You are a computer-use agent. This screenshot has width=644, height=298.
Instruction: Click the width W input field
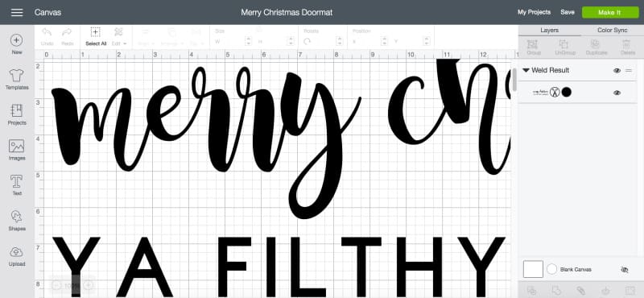[x=233, y=41]
